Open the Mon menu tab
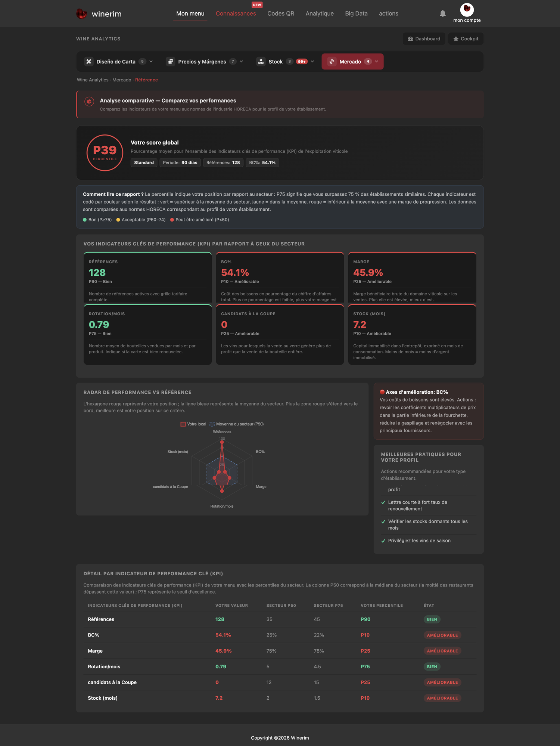The height and width of the screenshot is (746, 560). coord(190,13)
